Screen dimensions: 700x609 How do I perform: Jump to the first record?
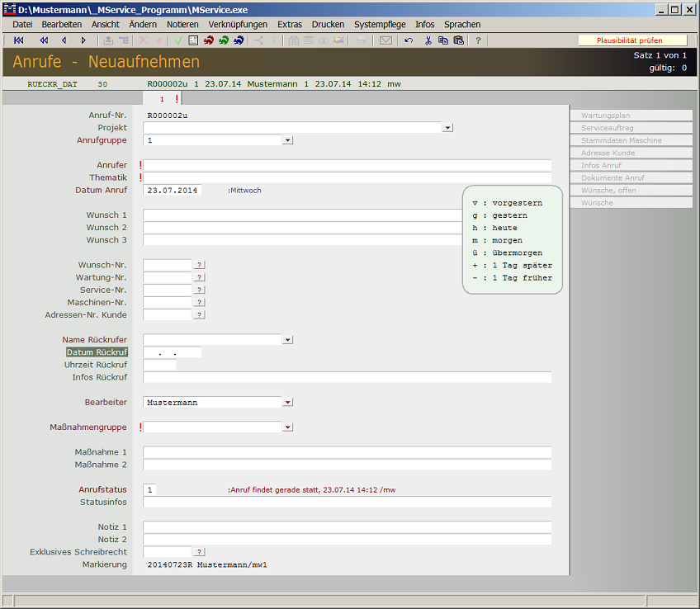coord(19,40)
